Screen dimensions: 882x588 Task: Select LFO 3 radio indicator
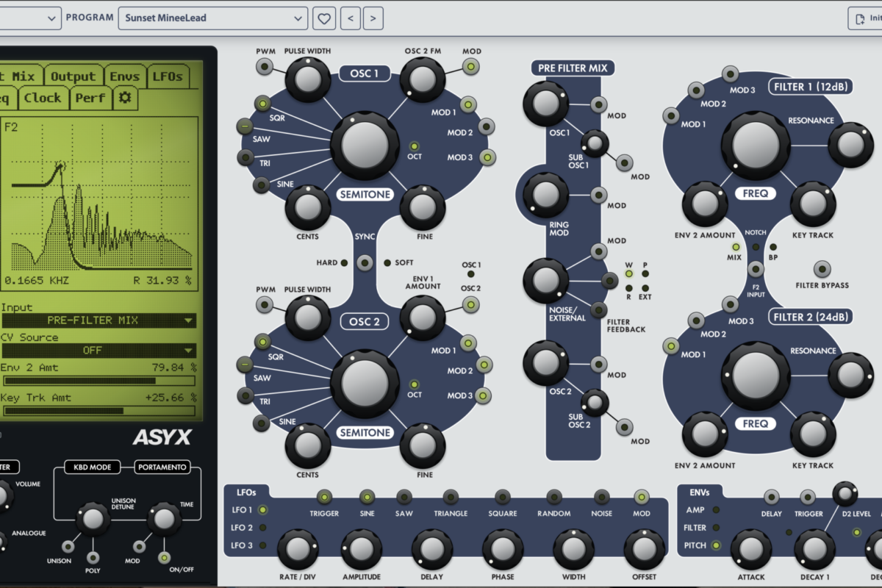pyautogui.click(x=262, y=545)
